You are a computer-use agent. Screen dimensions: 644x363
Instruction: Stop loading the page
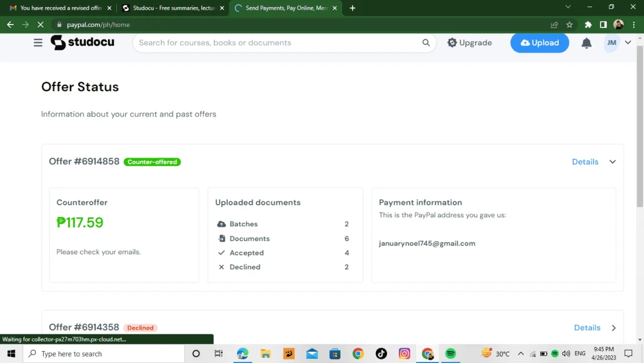41,24
